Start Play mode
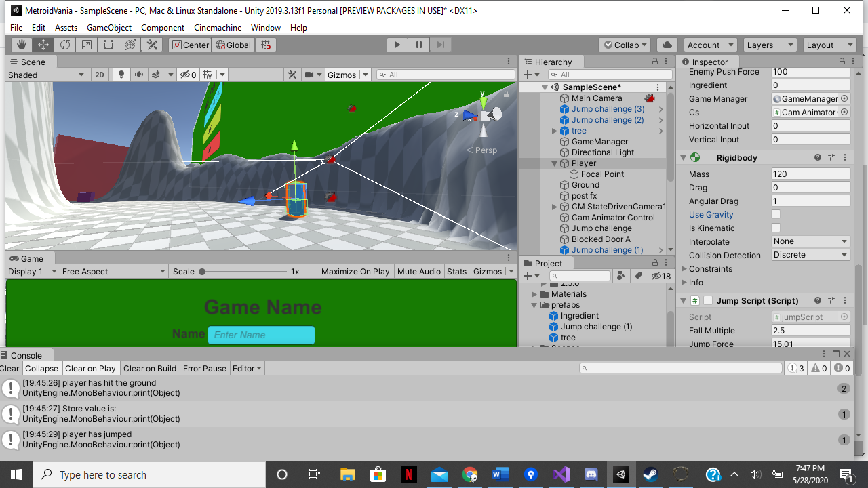This screenshot has width=868, height=488. tap(397, 45)
